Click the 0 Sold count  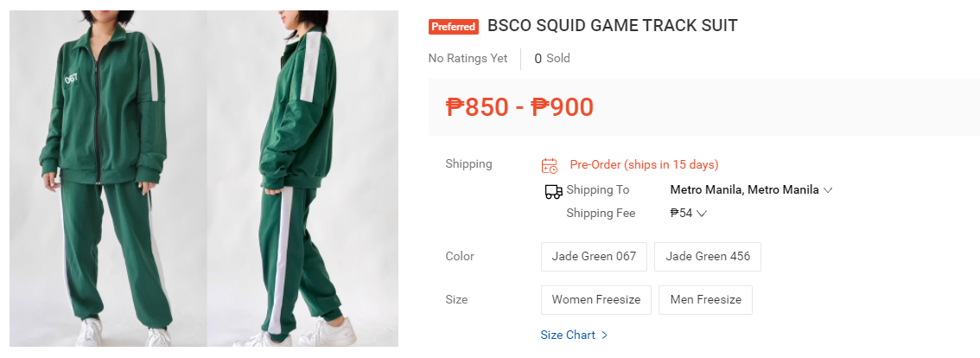pos(552,59)
